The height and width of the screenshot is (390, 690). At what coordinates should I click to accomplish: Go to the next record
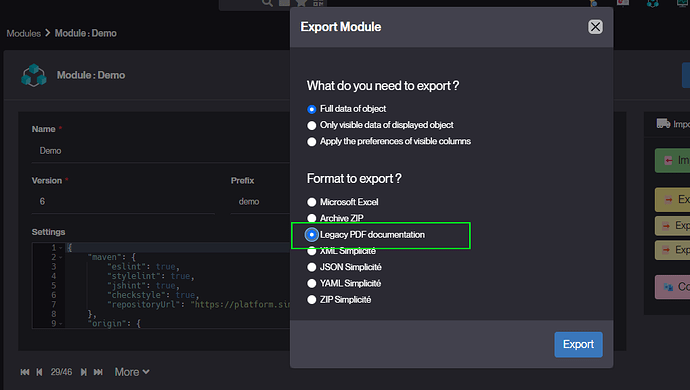click(83, 372)
